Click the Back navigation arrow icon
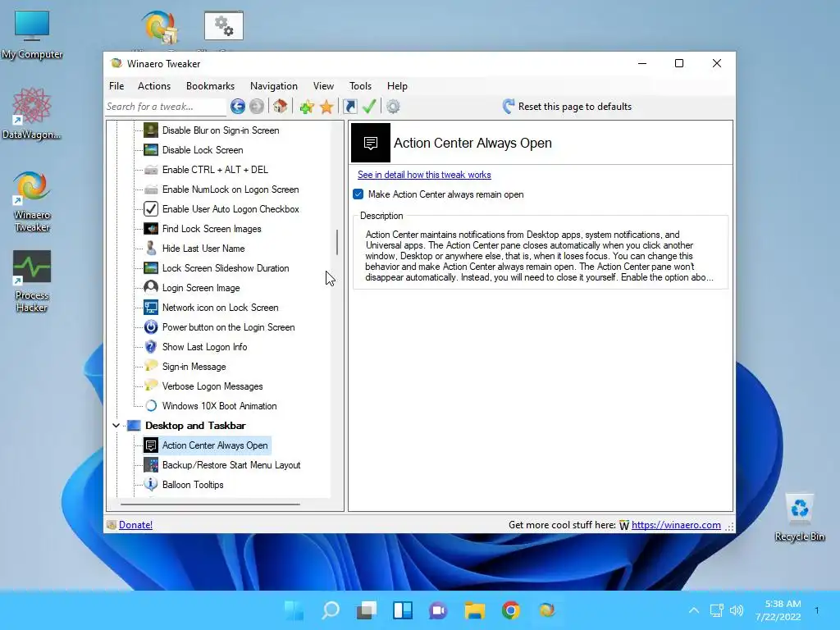Screen dimensions: 840x630 coord(238,107)
